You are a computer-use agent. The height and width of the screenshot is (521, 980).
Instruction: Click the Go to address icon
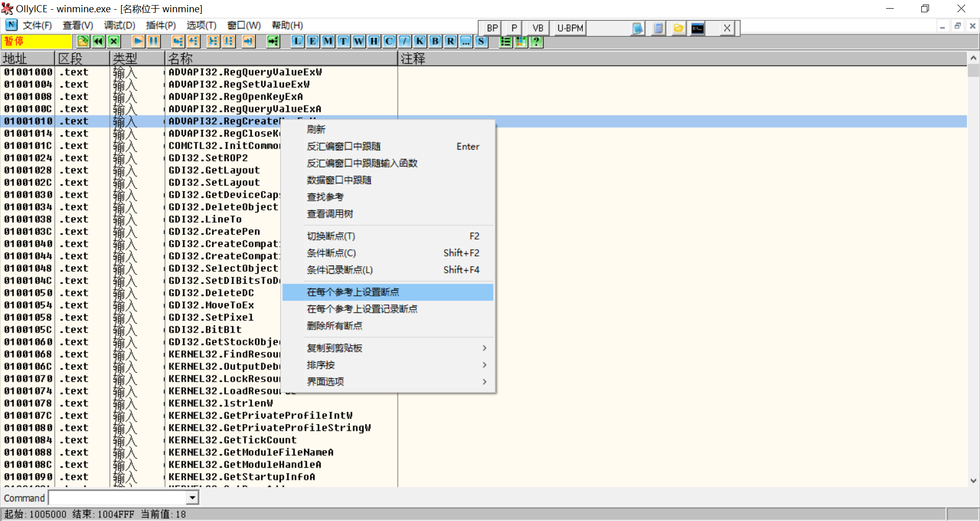tap(273, 41)
